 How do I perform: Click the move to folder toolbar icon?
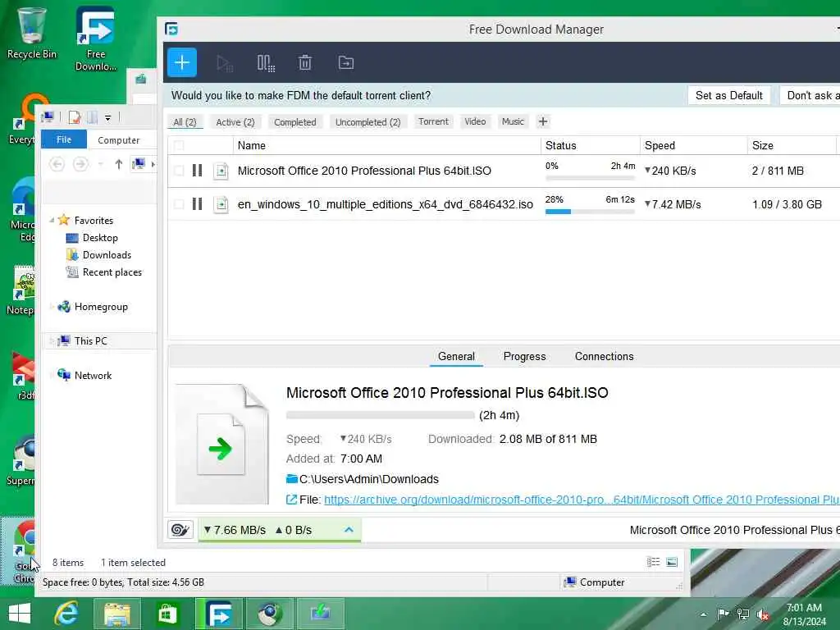(345, 62)
